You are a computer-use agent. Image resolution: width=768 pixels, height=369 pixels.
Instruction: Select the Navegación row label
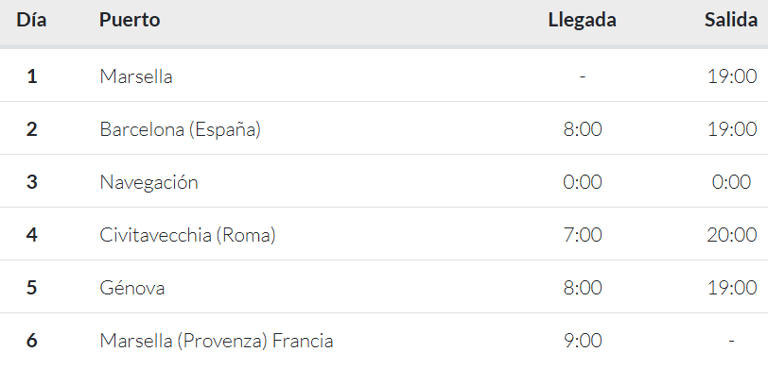[x=149, y=182]
